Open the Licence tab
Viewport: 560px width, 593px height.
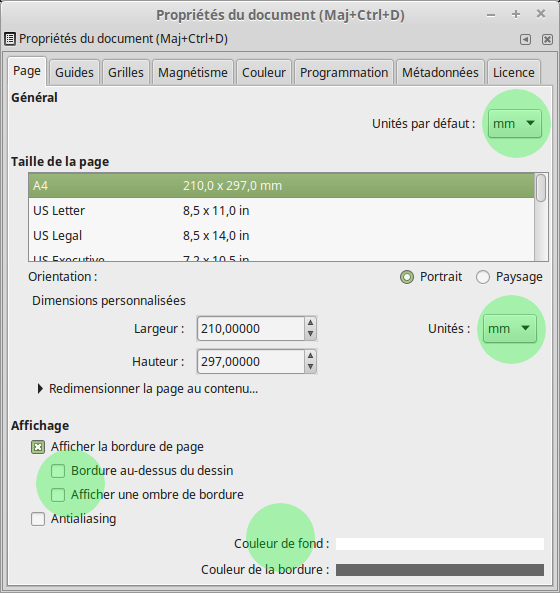pos(514,72)
